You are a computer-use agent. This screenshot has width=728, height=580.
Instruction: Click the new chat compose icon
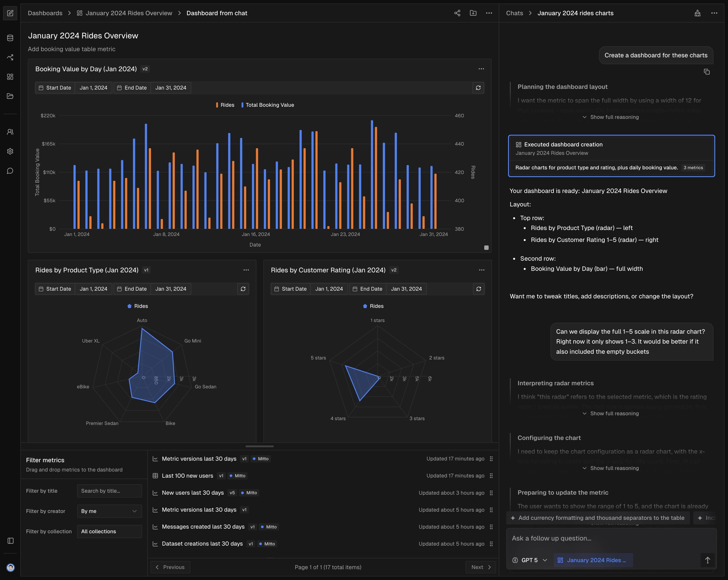tap(10, 13)
